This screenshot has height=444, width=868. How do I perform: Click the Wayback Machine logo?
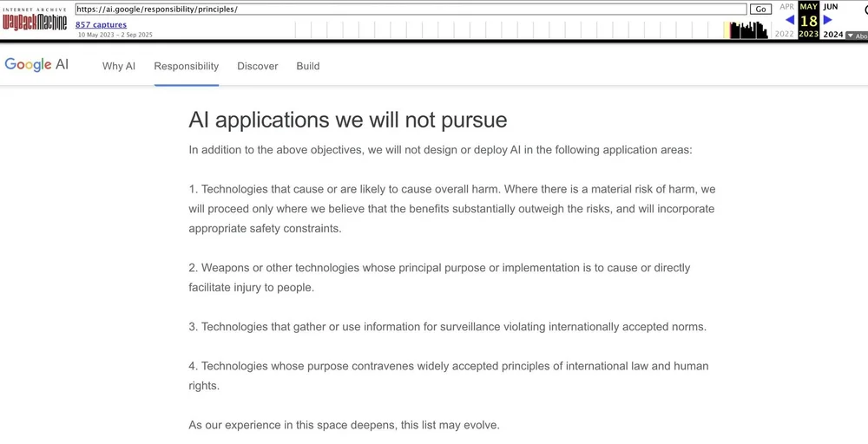coord(35,19)
